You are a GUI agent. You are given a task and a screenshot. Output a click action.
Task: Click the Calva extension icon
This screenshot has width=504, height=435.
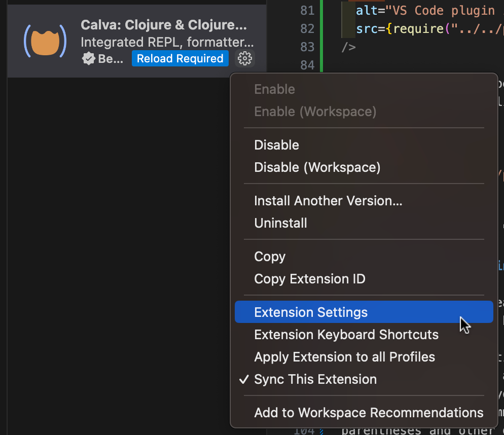coord(45,41)
